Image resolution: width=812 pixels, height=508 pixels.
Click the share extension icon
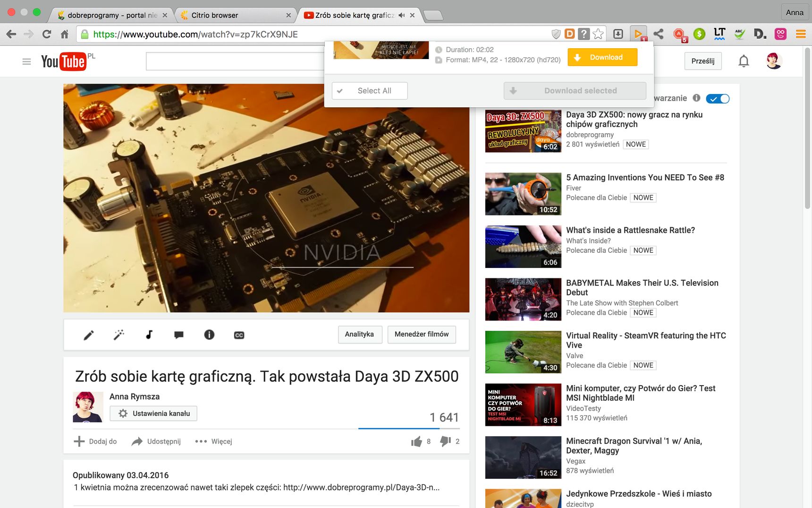(659, 34)
